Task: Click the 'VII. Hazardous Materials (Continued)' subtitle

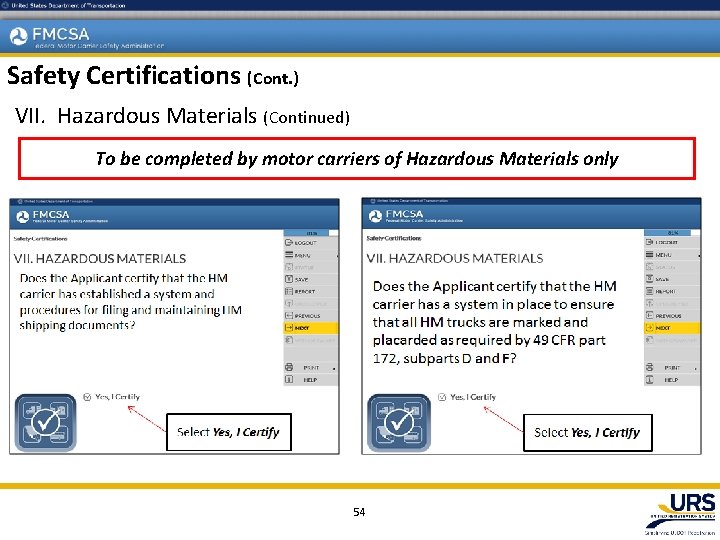Action: pyautogui.click(x=182, y=116)
